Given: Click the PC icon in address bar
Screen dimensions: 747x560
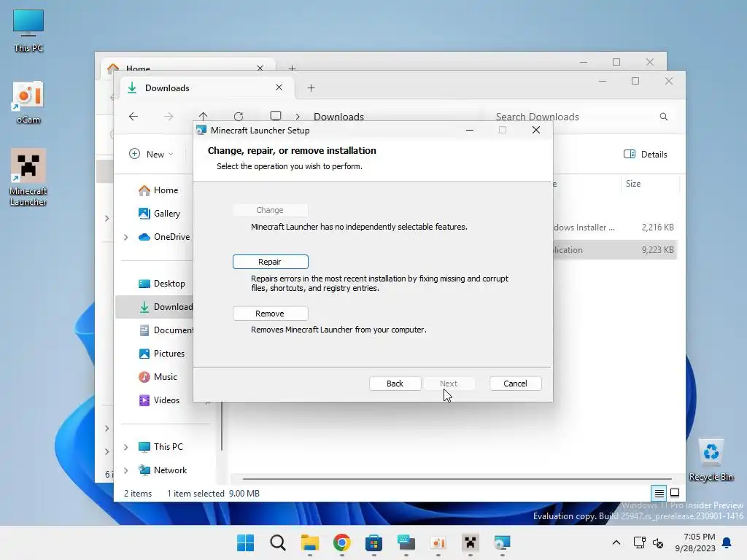Looking at the screenshot, I should pos(275,116).
